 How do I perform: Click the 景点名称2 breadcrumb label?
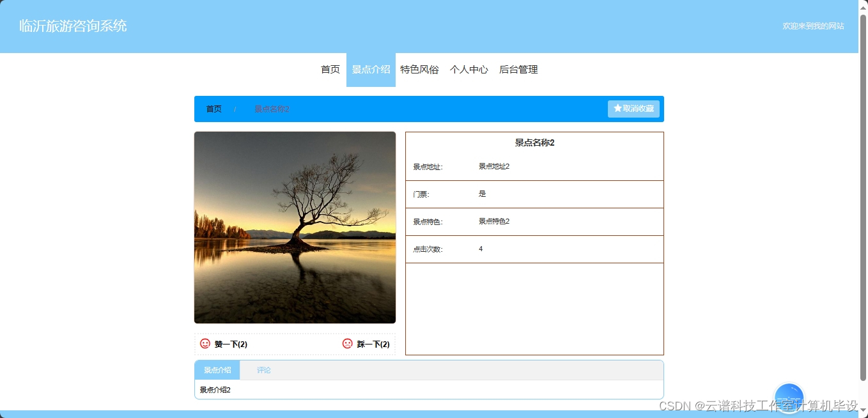[x=271, y=109]
